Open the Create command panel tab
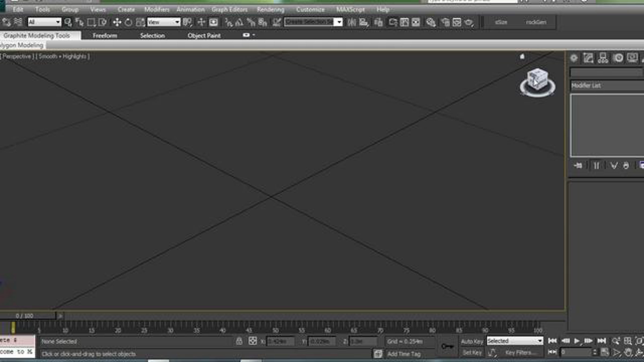The width and height of the screenshot is (644, 362). point(574,58)
